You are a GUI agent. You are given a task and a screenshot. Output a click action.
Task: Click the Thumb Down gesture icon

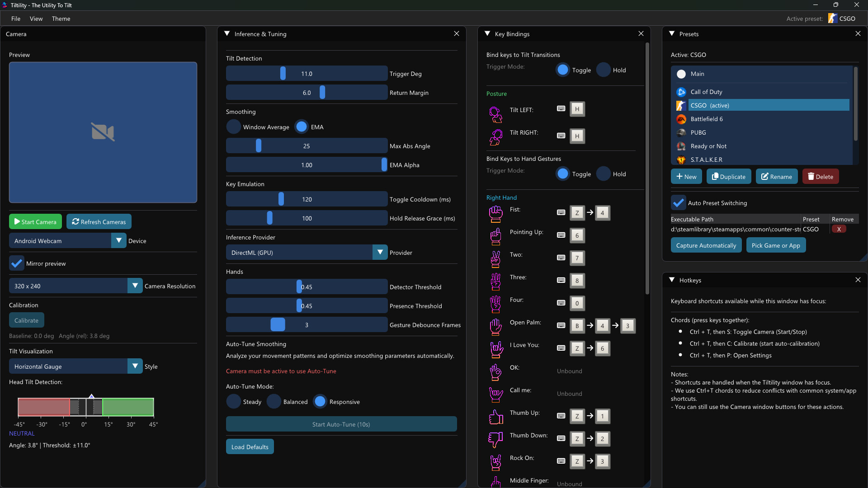[495, 439]
